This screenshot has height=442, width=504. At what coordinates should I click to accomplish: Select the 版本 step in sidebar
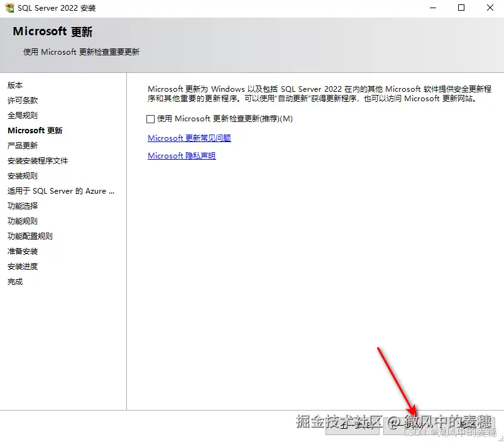pos(15,86)
